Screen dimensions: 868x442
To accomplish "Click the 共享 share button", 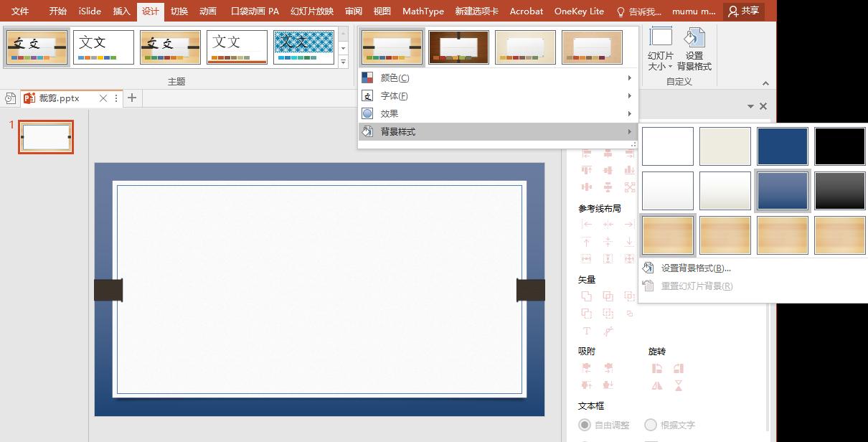I will click(743, 11).
